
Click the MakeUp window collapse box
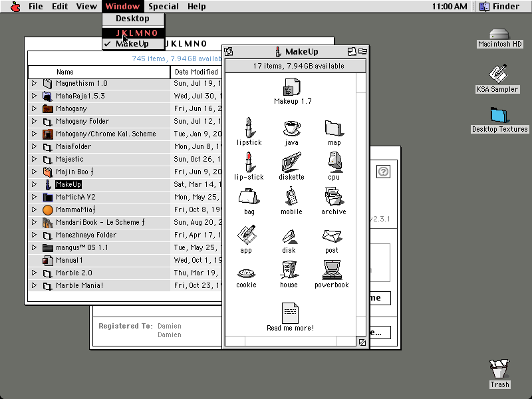click(362, 52)
